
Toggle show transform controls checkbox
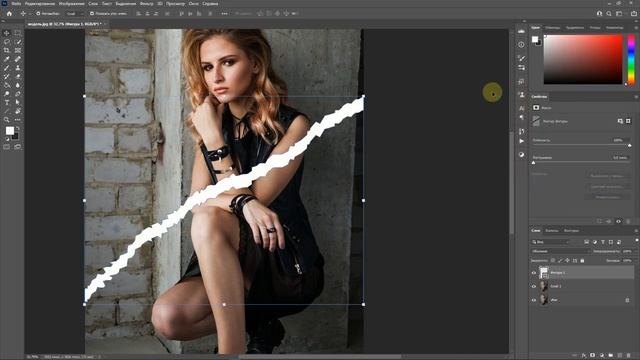coord(92,13)
